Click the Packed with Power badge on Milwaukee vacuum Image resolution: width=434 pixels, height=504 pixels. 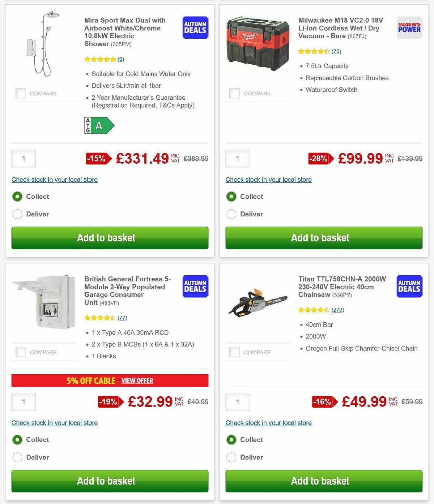coord(409,27)
